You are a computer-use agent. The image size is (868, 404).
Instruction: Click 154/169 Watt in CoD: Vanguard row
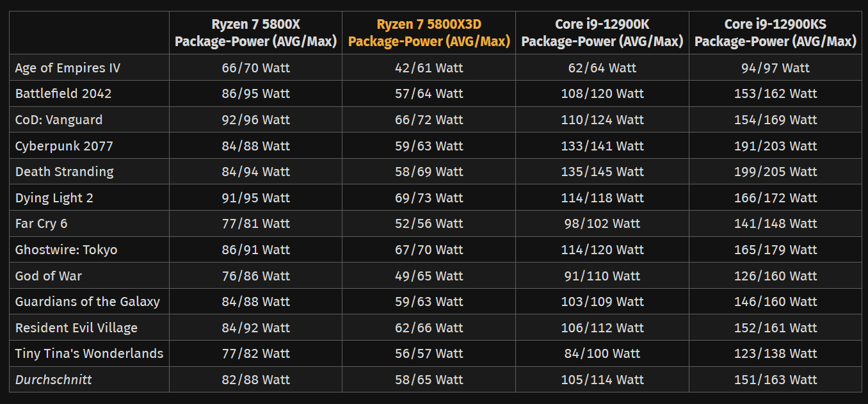point(775,120)
